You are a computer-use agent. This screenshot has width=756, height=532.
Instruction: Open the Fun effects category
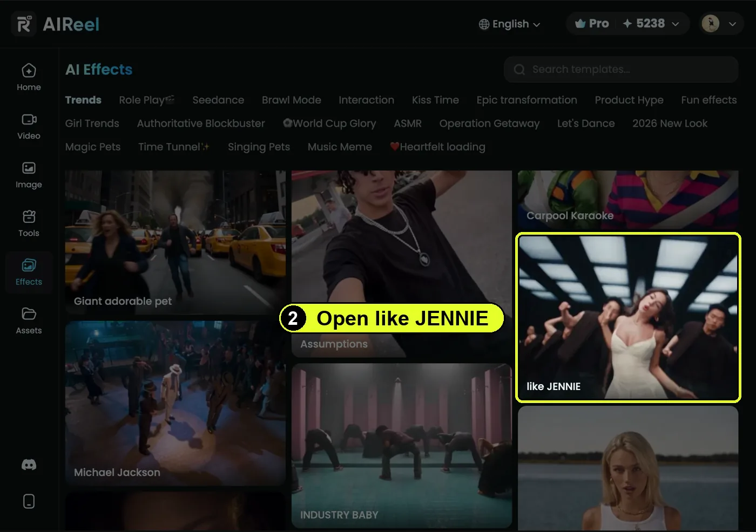tap(709, 100)
